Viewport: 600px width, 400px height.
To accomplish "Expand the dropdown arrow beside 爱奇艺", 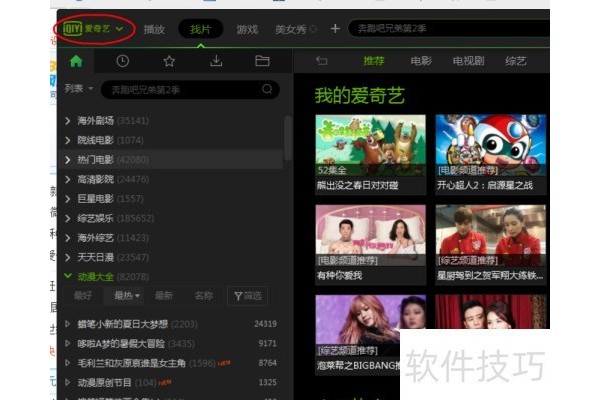I will 119,29.
